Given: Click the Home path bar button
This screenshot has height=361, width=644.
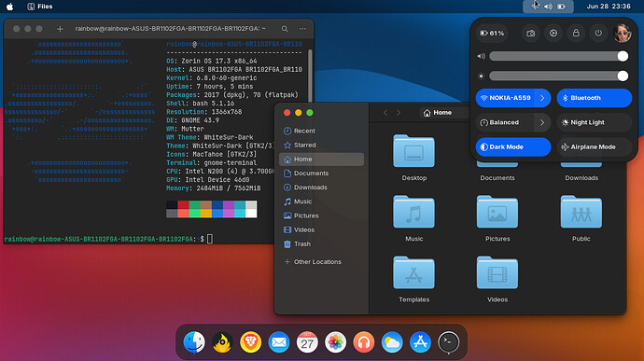Looking at the screenshot, I should click(438, 113).
